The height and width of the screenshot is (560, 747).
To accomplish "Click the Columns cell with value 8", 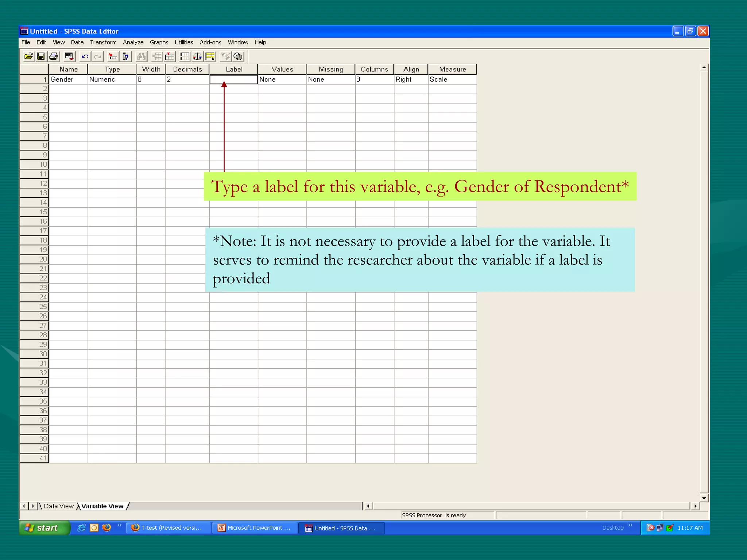I will 375,79.
